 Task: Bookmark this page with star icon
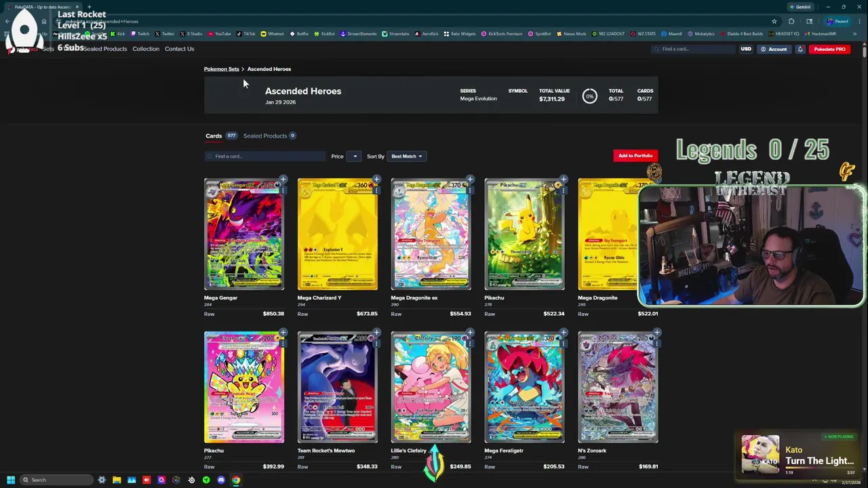(774, 21)
